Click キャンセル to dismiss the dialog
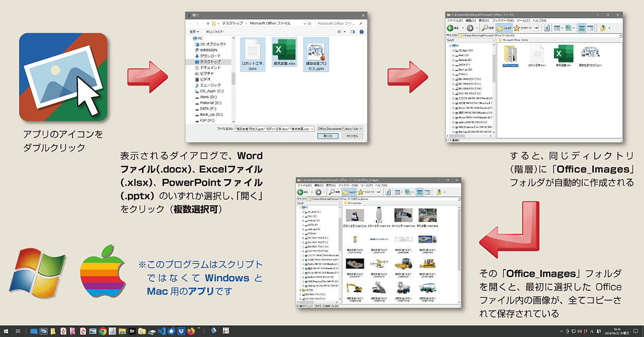This screenshot has height=337, width=644. tap(351, 136)
